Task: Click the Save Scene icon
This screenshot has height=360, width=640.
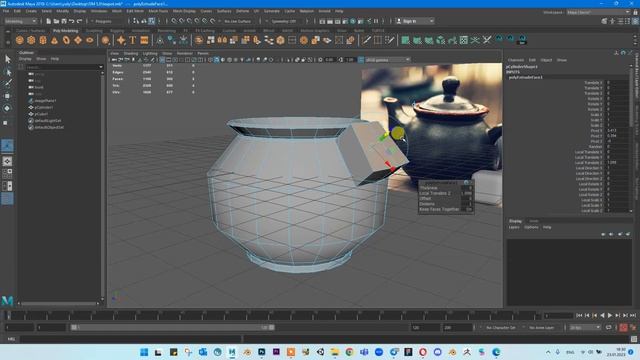Action: tap(64, 21)
